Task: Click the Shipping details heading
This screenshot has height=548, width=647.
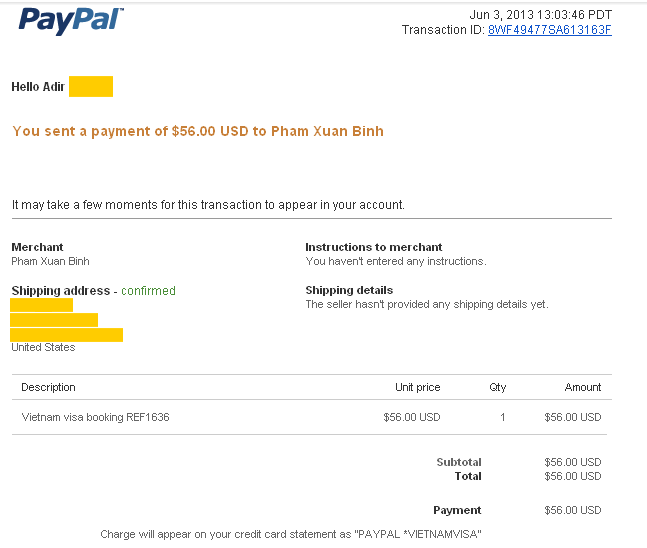Action: coord(348,291)
